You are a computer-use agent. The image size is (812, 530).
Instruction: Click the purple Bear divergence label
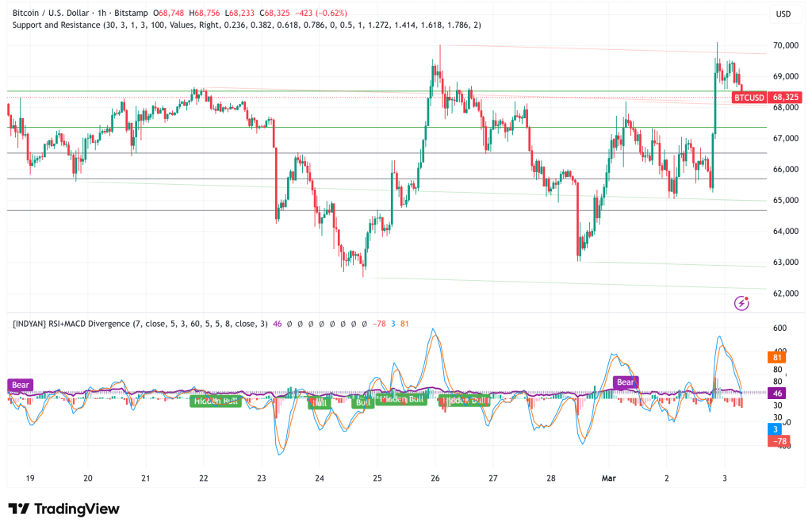[19, 385]
